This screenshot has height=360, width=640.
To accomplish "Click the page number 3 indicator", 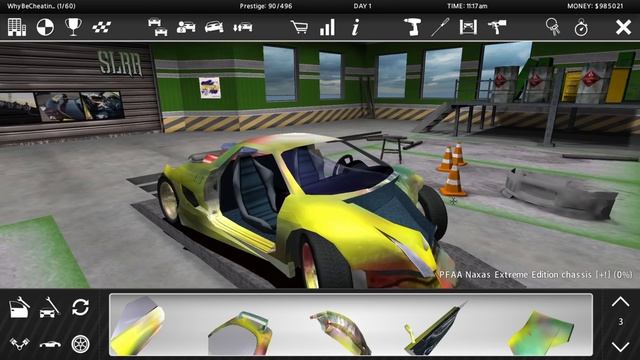I will [620, 322].
